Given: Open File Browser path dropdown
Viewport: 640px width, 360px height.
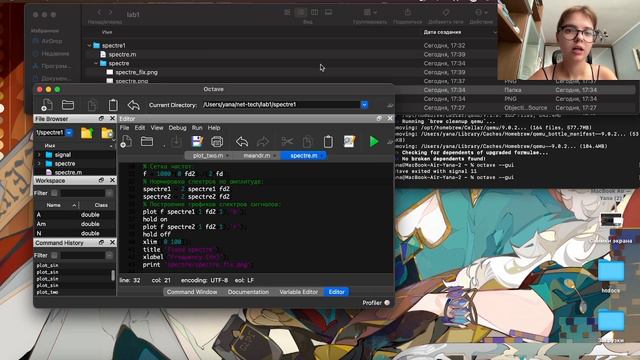Looking at the screenshot, I should [x=69, y=133].
